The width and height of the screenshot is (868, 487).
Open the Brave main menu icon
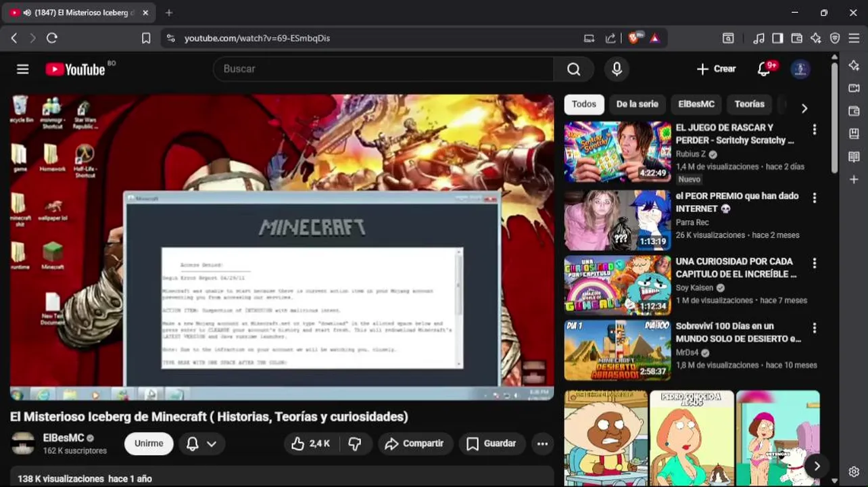tap(854, 39)
